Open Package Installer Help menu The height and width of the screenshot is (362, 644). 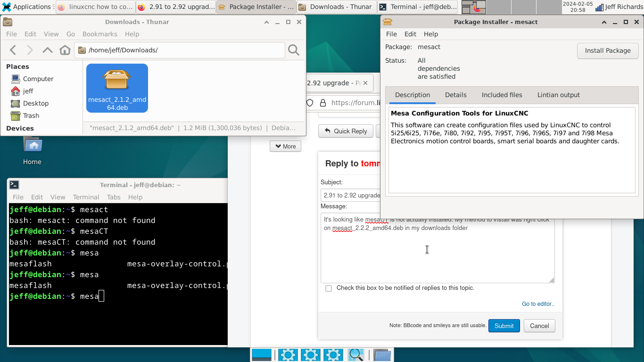pyautogui.click(x=431, y=34)
